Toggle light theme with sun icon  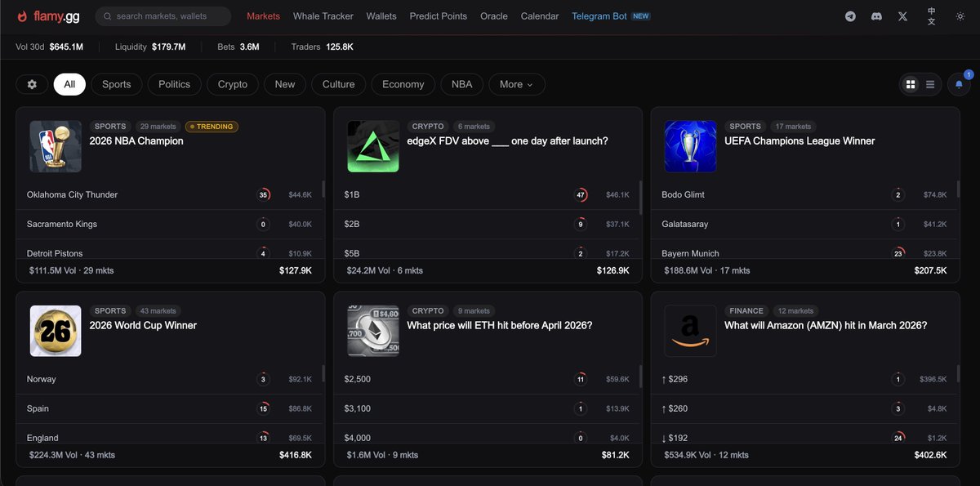point(960,16)
